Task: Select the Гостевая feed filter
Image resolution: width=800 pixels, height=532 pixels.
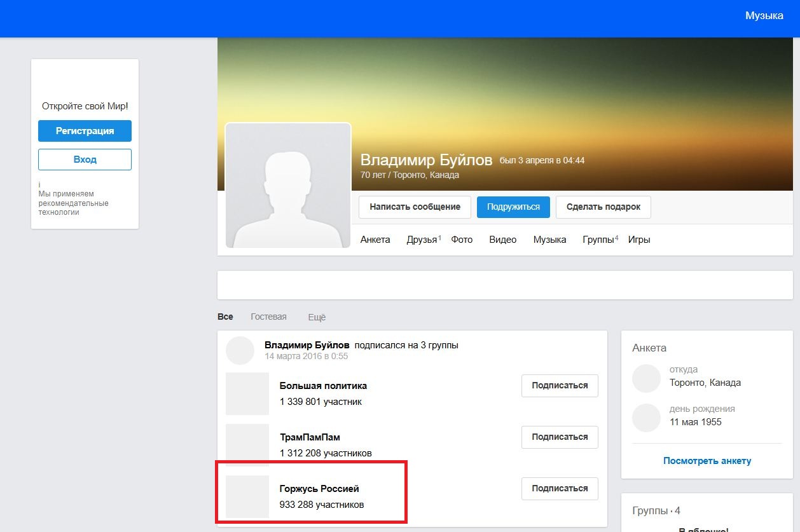Action: point(268,317)
